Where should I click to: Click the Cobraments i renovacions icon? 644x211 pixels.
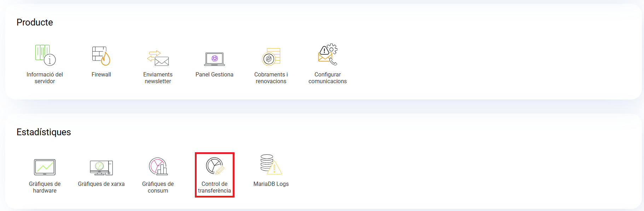271,57
